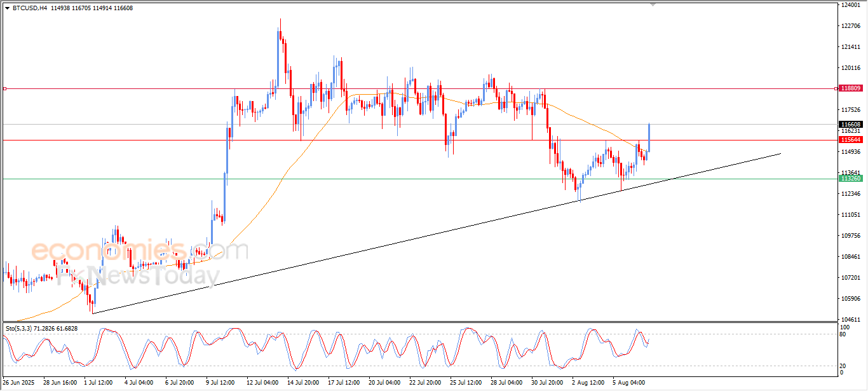Click the 104611 price axis value
The width and height of the screenshot is (868, 391).
(851, 320)
